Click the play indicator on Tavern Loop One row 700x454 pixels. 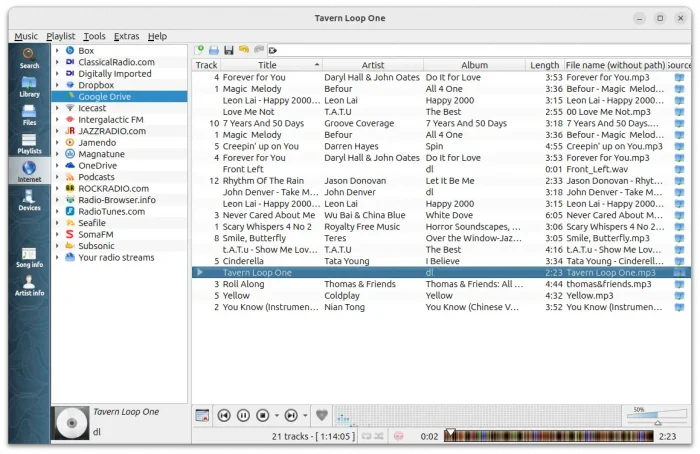200,272
